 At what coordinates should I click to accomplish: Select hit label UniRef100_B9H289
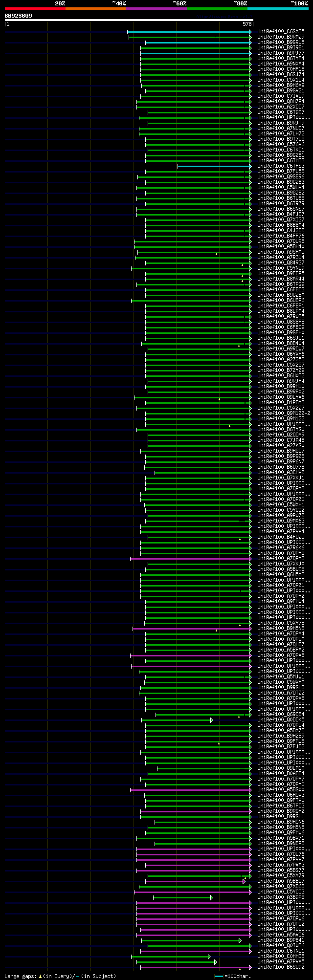coord(281,736)
